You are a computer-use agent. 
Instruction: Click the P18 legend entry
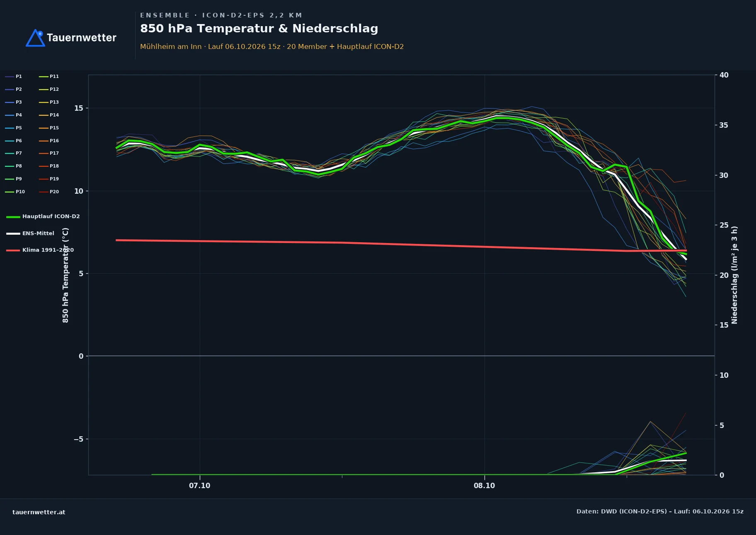point(49,166)
